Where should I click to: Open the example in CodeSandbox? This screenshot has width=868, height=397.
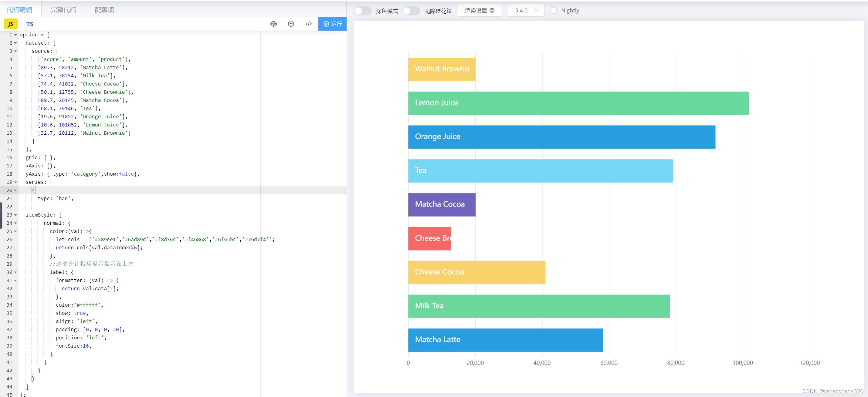(x=291, y=24)
